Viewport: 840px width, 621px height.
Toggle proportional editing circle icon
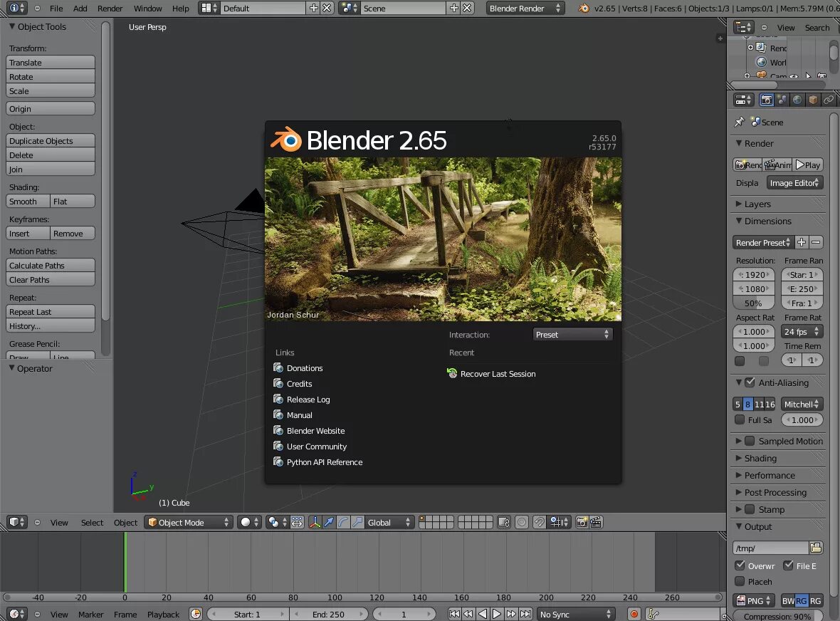(521, 522)
